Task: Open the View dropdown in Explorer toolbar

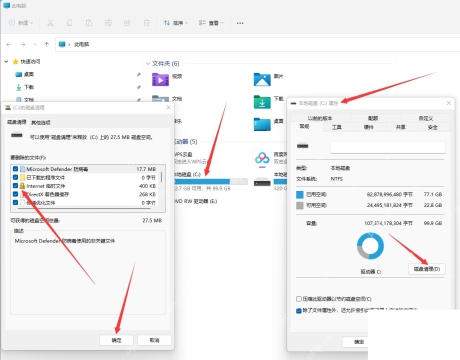Action: 211,23
